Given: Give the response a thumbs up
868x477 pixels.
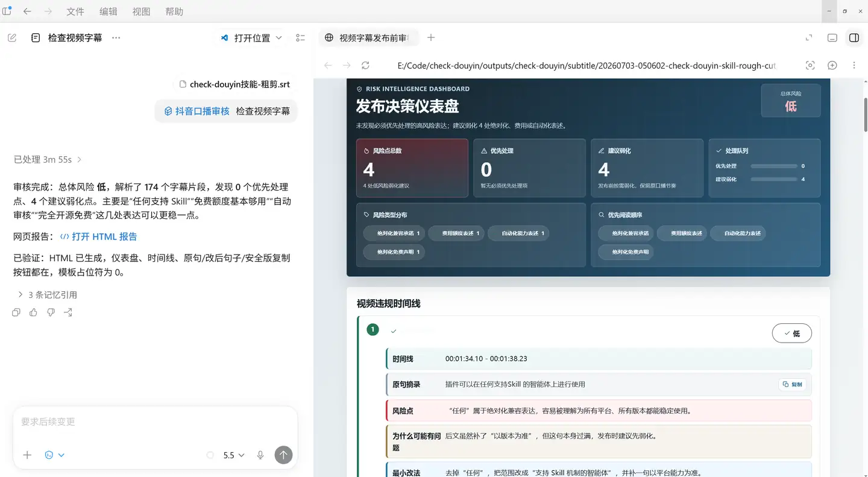Looking at the screenshot, I should [33, 312].
